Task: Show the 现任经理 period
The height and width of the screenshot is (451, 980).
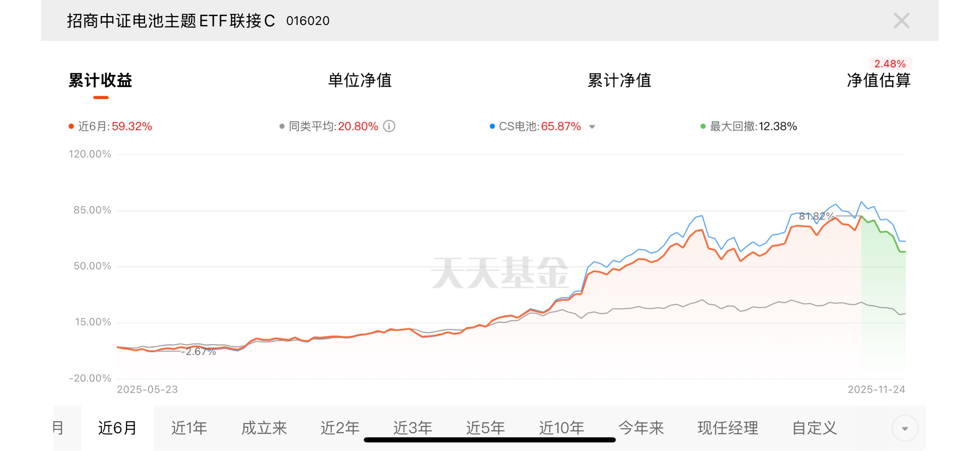Action: coord(728,428)
